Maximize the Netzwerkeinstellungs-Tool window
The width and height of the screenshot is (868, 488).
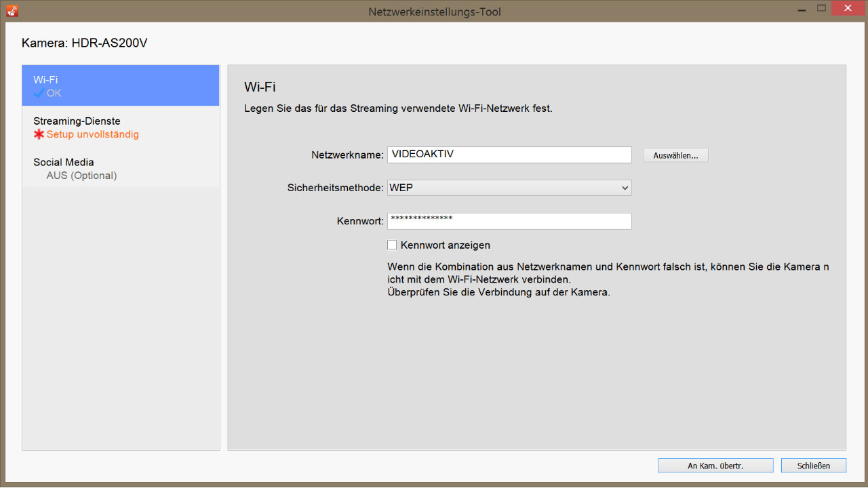(x=821, y=9)
